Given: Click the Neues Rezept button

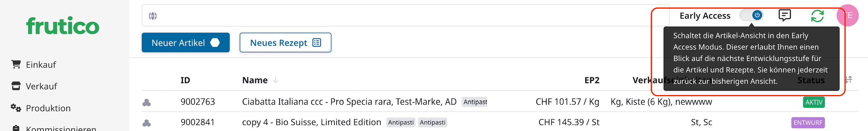Looking at the screenshot, I should [x=285, y=43].
